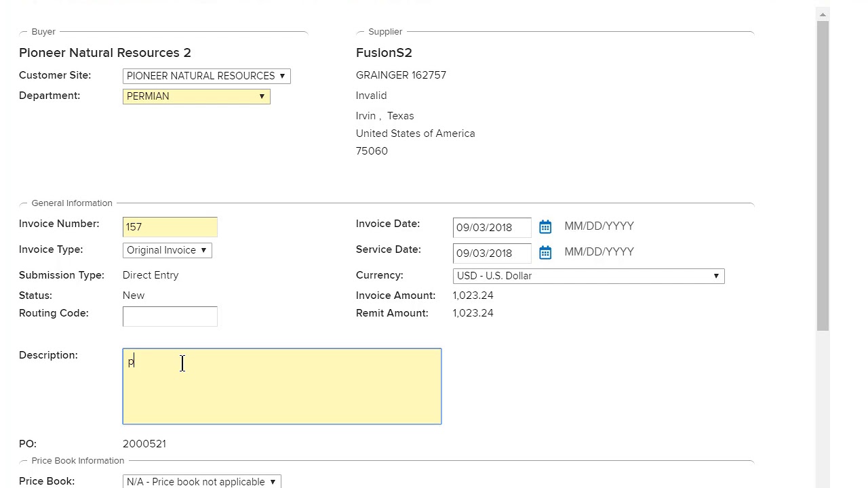The image size is (868, 488).
Task: Click the Invoice Amount value 1,023.24
Action: 473,296
